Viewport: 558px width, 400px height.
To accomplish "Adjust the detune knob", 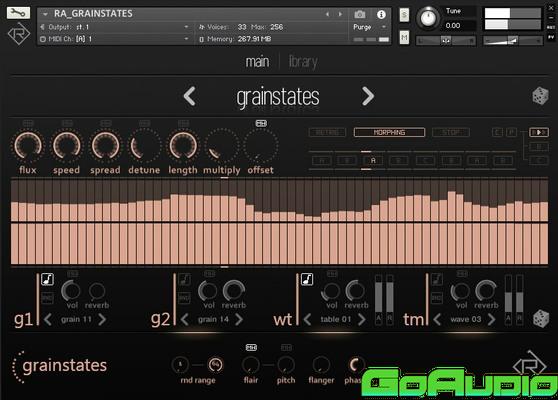I will 144,146.
